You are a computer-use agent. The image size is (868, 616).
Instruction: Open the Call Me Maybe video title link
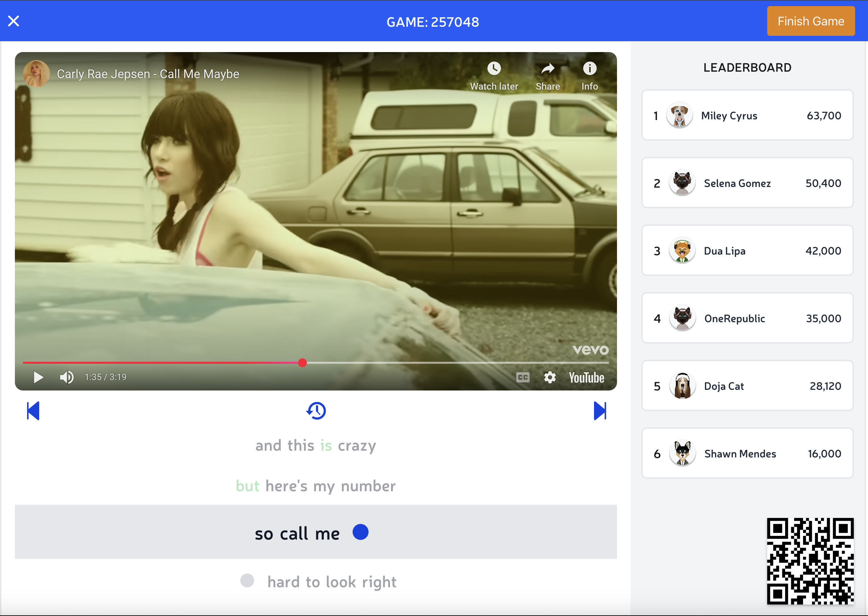[148, 74]
